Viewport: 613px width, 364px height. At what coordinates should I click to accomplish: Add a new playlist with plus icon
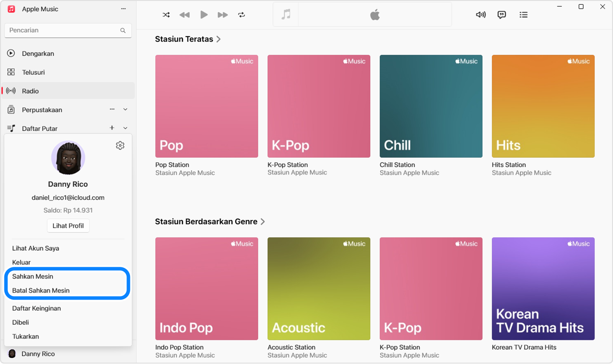pyautogui.click(x=112, y=128)
